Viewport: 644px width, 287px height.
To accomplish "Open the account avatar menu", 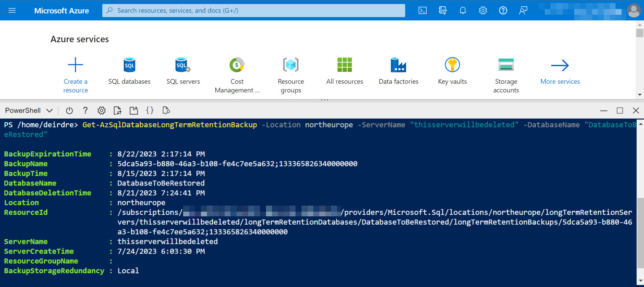I will click(x=634, y=10).
